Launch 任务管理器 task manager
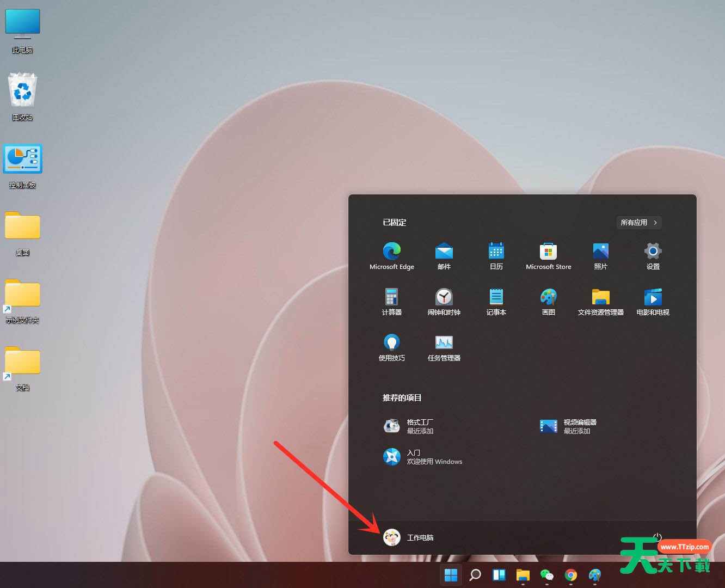The width and height of the screenshot is (725, 588). (444, 347)
